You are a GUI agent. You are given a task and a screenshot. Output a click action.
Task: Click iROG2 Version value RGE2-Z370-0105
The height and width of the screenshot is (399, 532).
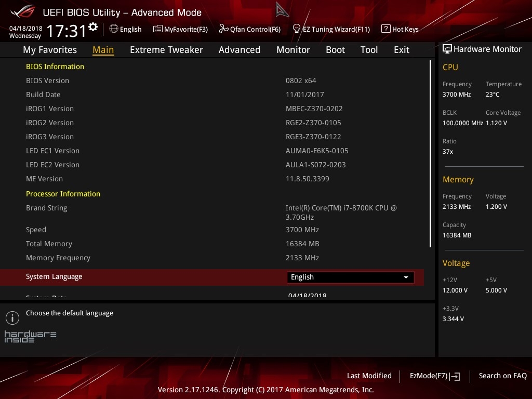(313, 123)
